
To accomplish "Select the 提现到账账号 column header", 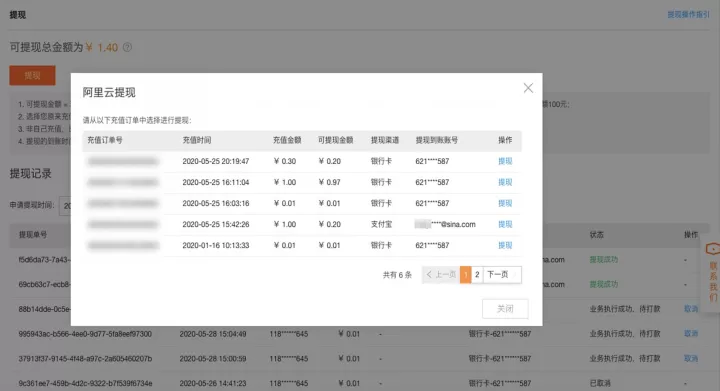I will 437,140.
